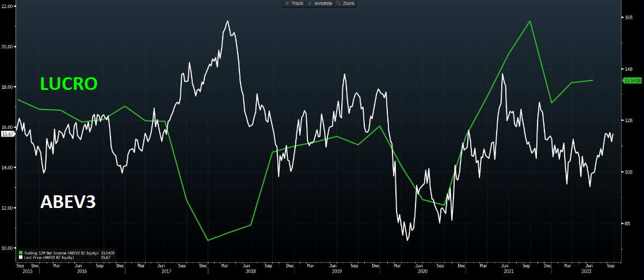The width and height of the screenshot is (644, 280).
Task: Click the 2021 year label on timeline
Action: click(508, 271)
